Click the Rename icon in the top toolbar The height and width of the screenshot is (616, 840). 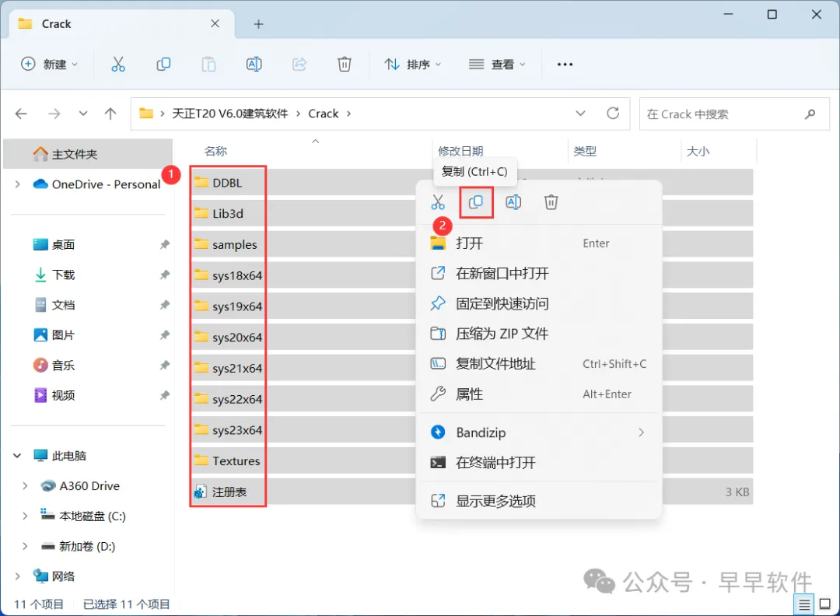[254, 65]
